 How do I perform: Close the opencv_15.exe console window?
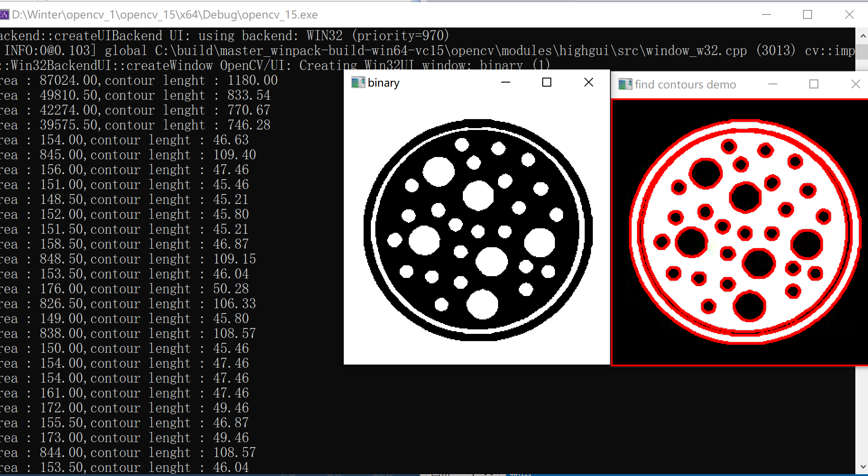[x=850, y=14]
